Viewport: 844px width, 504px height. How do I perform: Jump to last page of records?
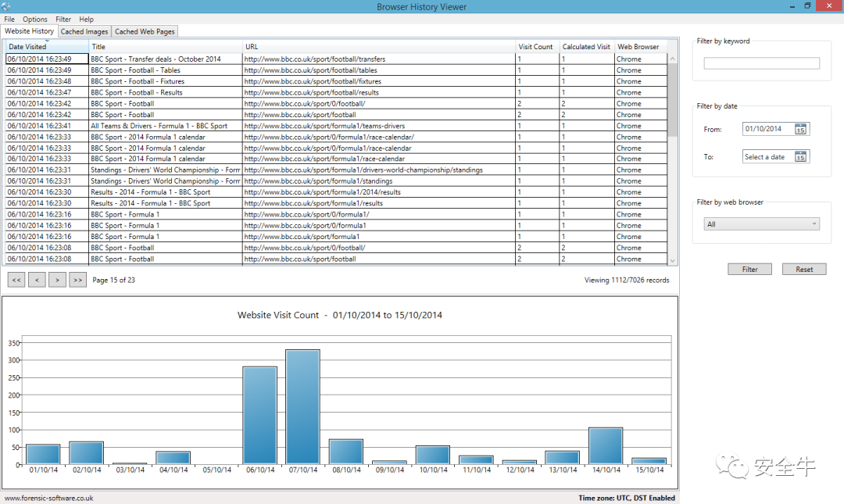[78, 280]
